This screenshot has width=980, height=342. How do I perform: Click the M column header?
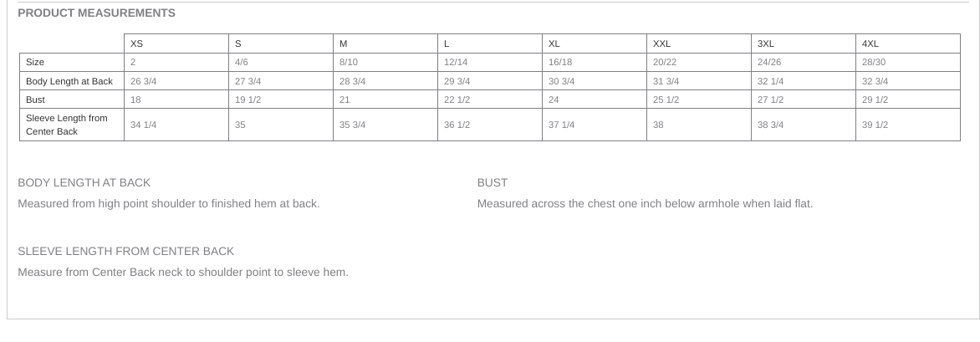(344, 43)
